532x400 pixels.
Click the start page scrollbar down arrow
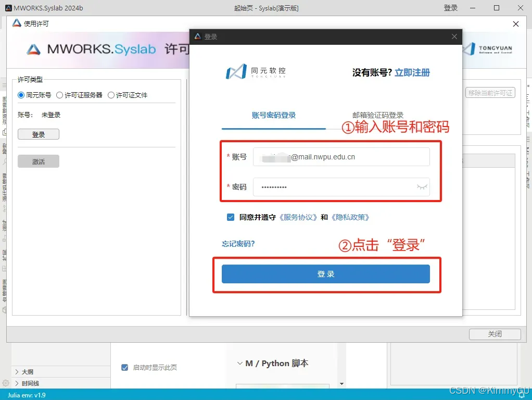coord(341,384)
